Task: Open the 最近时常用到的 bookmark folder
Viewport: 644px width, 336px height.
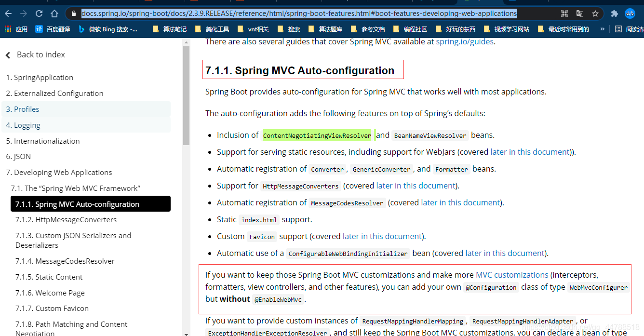Action: [x=563, y=29]
